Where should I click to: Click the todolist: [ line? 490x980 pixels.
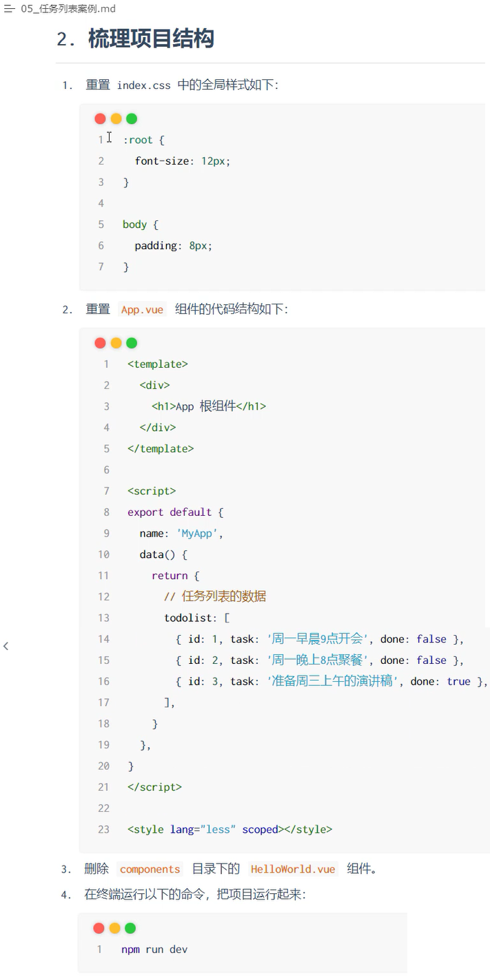coord(197,618)
